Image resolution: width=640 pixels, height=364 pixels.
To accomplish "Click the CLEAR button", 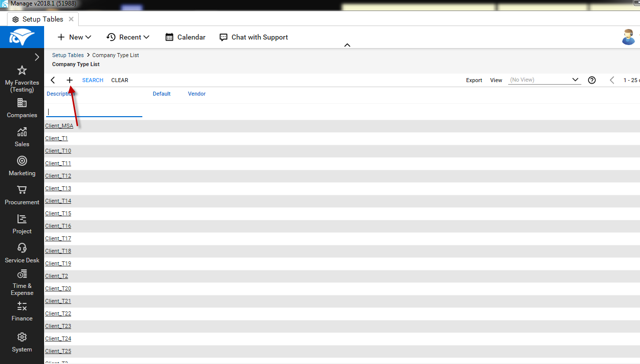I will click(120, 80).
